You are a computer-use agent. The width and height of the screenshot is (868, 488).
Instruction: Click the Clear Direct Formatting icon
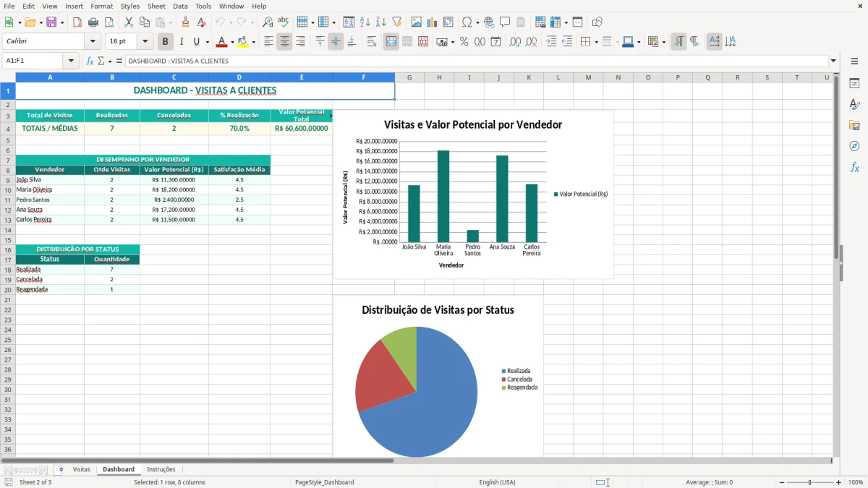tap(201, 22)
